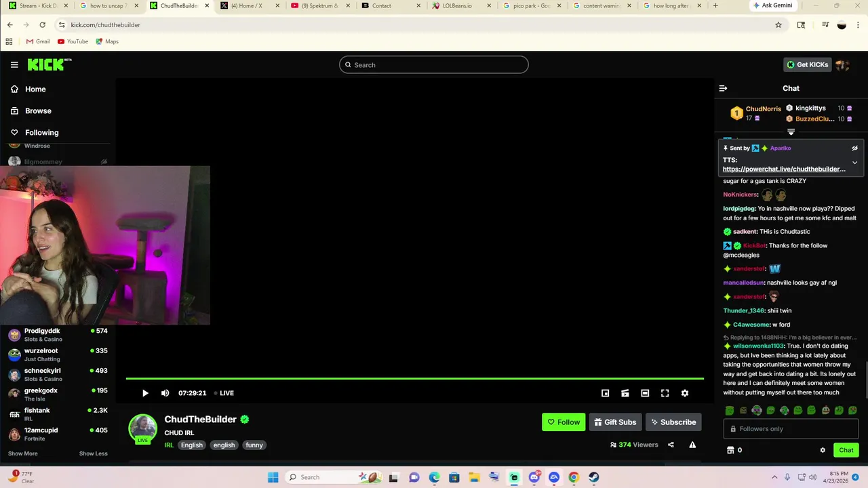Viewport: 868px width, 488px height.
Task: Open Prodigyddk channel
Action: 58,335
